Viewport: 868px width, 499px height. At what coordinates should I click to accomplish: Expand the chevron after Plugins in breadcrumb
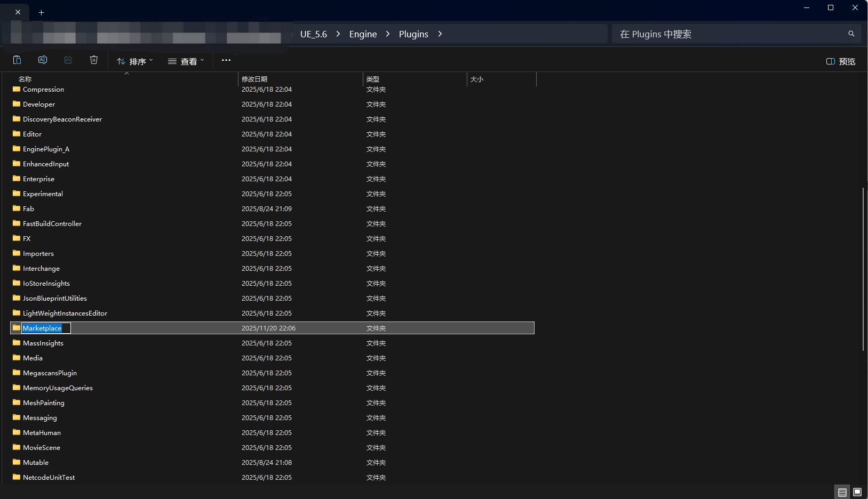click(x=440, y=34)
